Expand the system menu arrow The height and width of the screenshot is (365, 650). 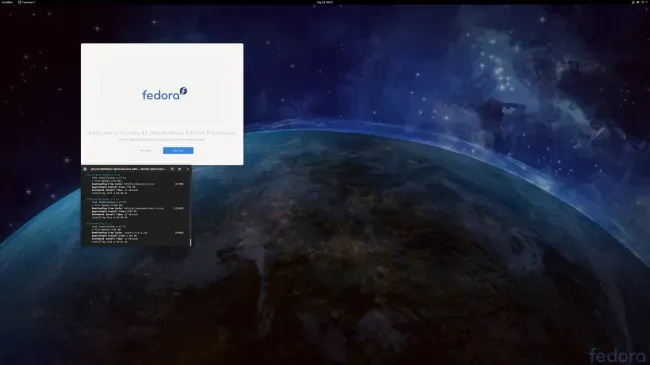(x=646, y=2)
